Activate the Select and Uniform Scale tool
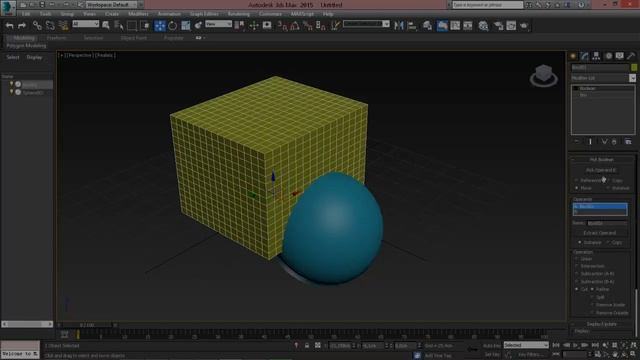Image resolution: width=640 pixels, height=360 pixels. (185, 26)
